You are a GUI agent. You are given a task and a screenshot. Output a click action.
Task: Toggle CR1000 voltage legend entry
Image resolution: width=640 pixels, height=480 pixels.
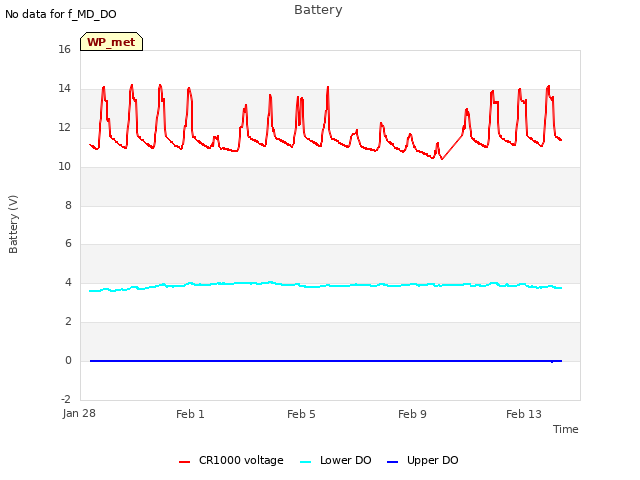[231, 460]
